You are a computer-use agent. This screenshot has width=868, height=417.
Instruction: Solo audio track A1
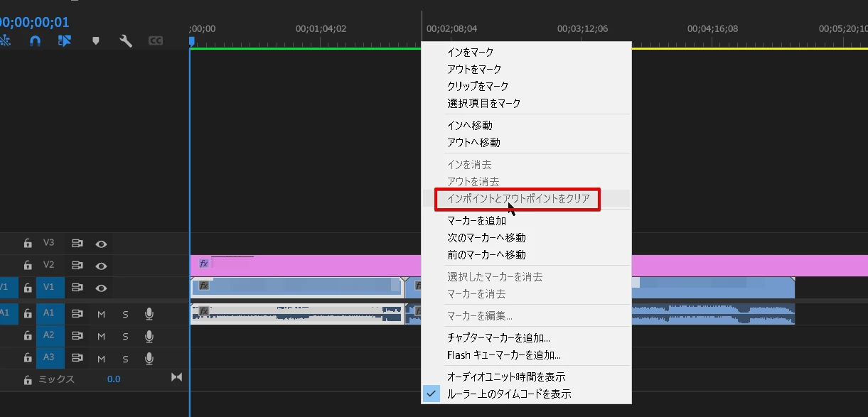coord(126,314)
